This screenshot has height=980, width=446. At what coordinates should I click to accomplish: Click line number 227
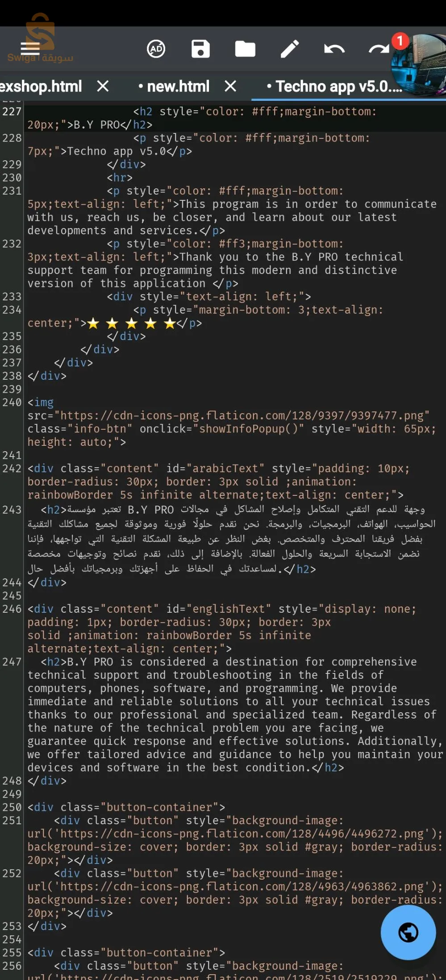click(12, 112)
